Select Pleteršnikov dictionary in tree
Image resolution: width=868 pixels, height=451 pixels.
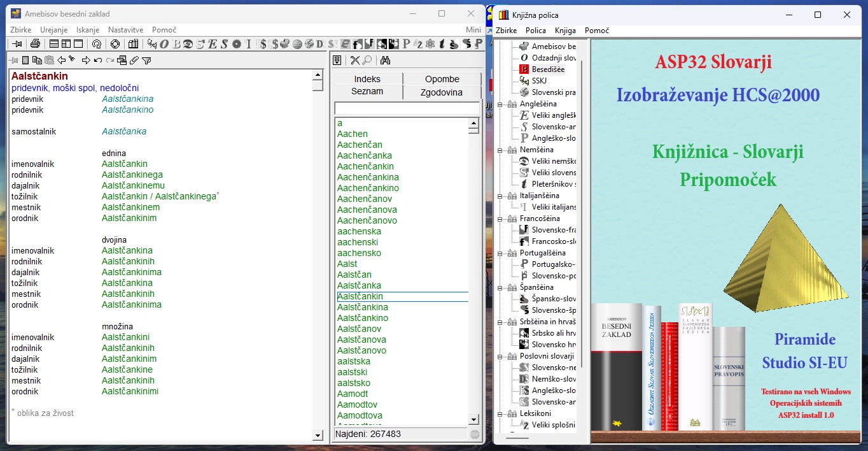554,184
